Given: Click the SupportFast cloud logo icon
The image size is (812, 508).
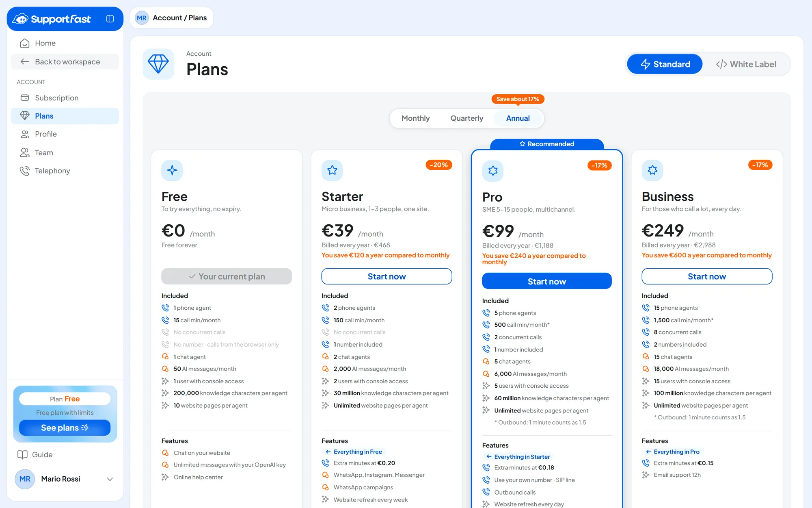Looking at the screenshot, I should 20,19.
